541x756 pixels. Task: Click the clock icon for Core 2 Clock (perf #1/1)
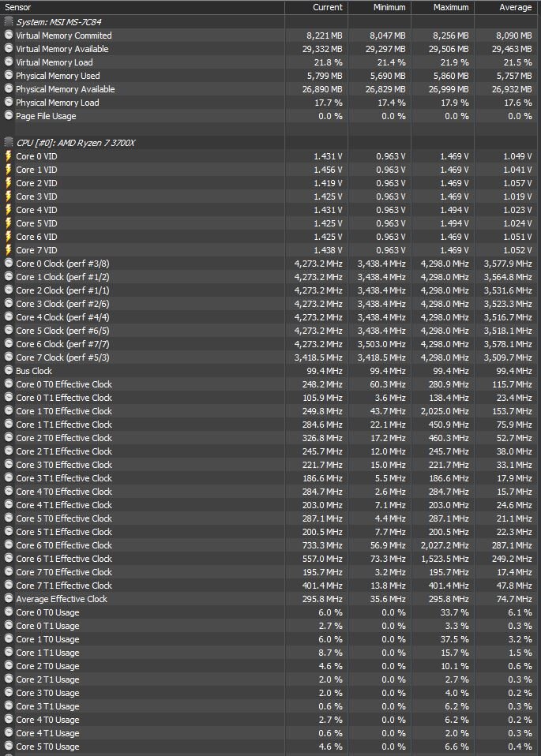pos(8,290)
